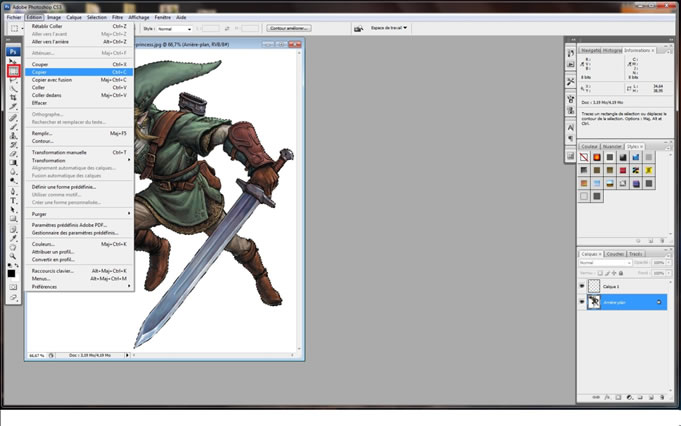Apply the yellow style swatch in Styles panel
Image resolution: width=681 pixels, height=426 pixels.
(649, 170)
